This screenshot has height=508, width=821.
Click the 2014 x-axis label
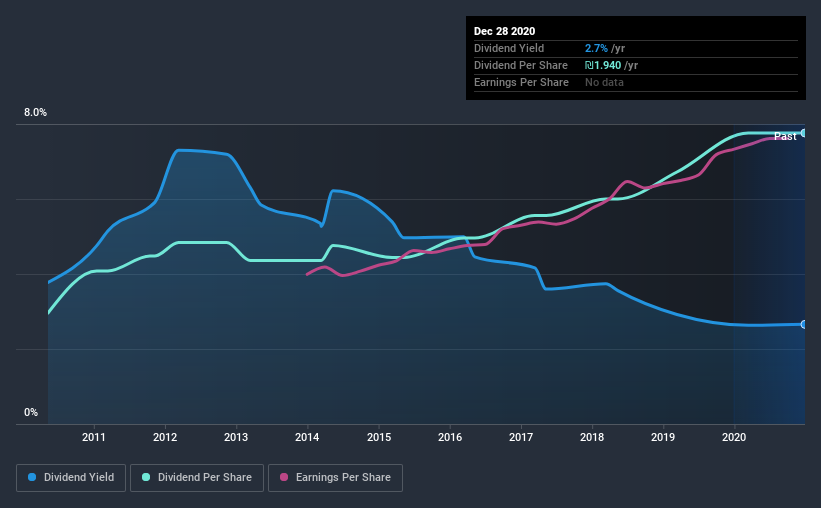307,437
